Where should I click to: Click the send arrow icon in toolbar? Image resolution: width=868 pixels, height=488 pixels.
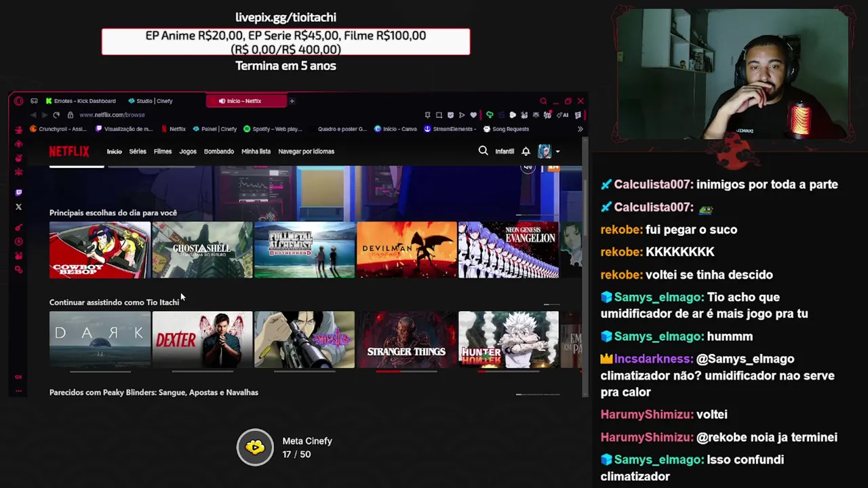462,115
